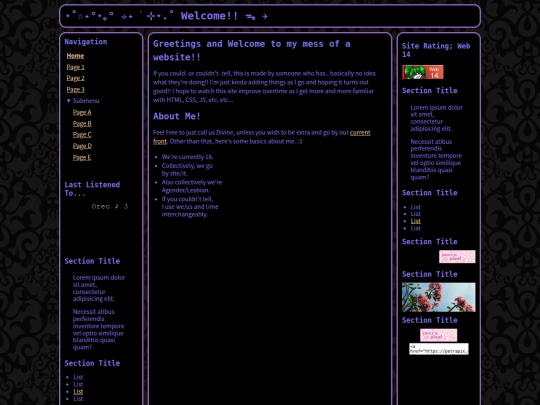The height and width of the screenshot is (405, 540).
Task: Click the Web 14 rating badge
Action: click(423, 72)
